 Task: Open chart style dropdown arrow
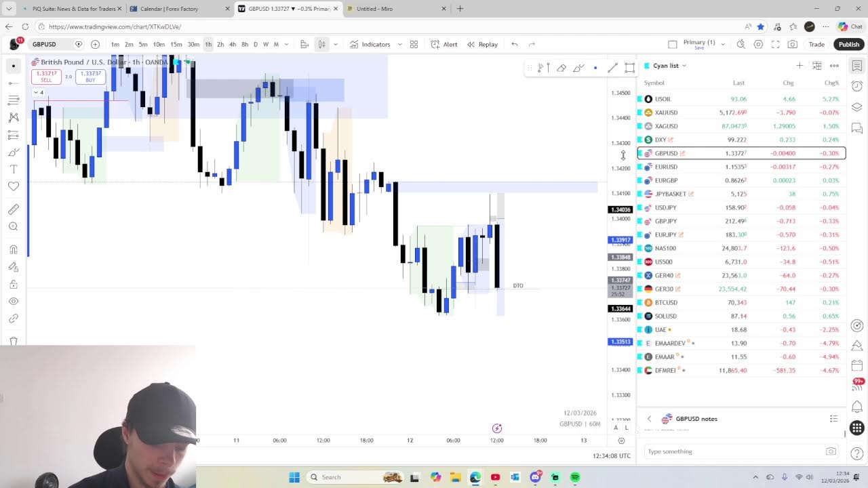[335, 44]
